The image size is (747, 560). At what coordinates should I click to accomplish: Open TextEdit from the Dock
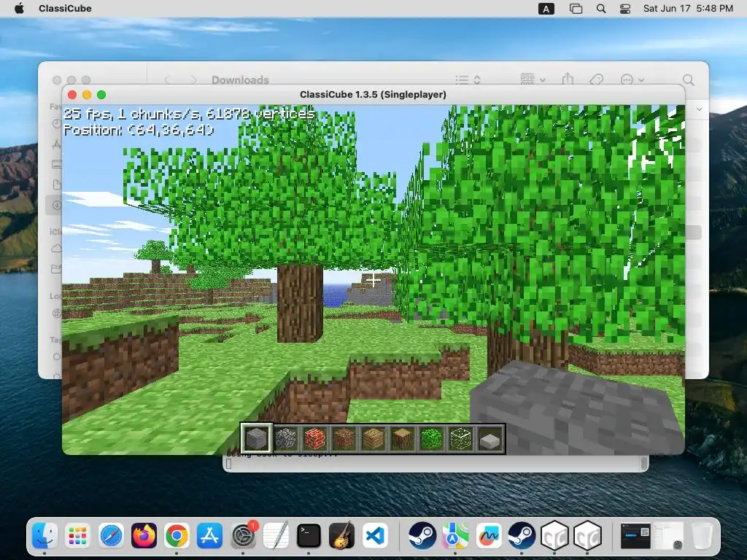click(276, 535)
